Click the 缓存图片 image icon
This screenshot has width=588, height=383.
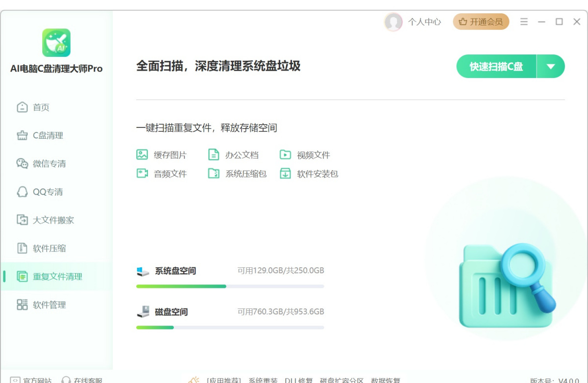142,155
